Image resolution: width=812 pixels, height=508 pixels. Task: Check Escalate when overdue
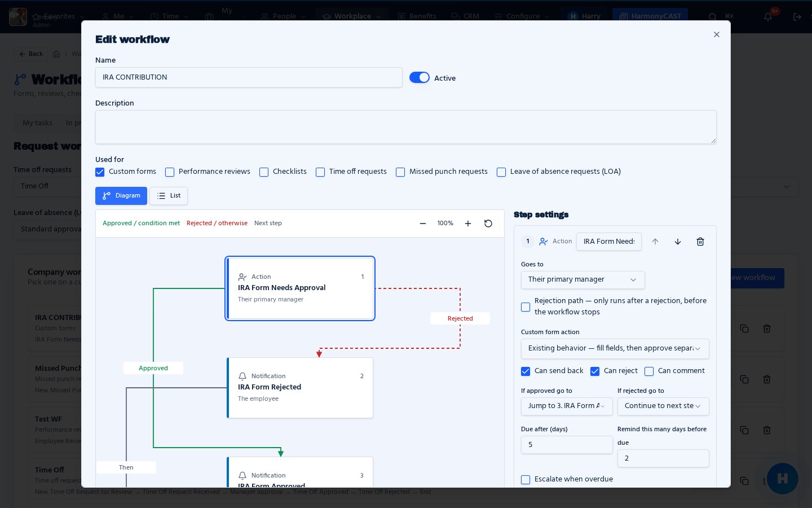[526, 480]
